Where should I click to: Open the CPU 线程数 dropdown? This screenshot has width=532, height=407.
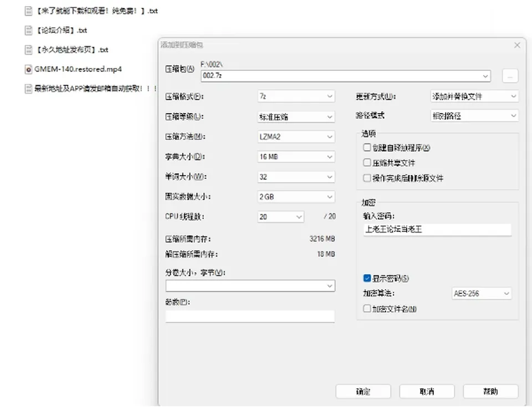pyautogui.click(x=280, y=217)
